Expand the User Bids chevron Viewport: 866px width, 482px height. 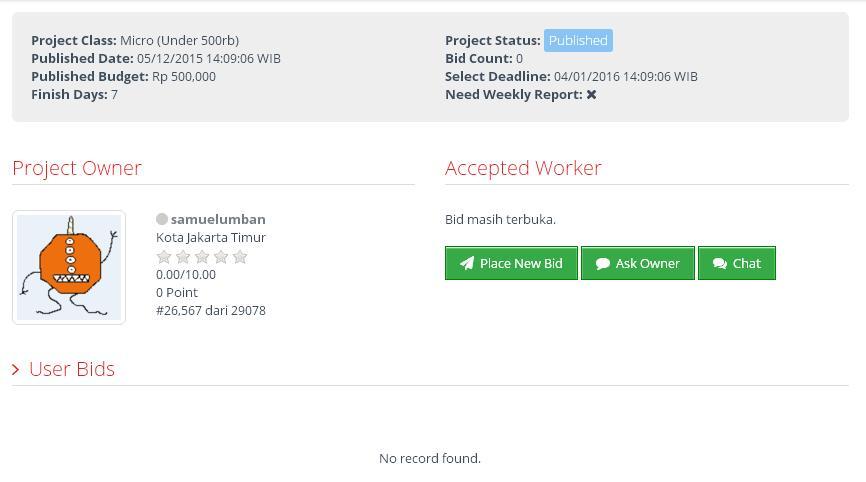(16, 370)
